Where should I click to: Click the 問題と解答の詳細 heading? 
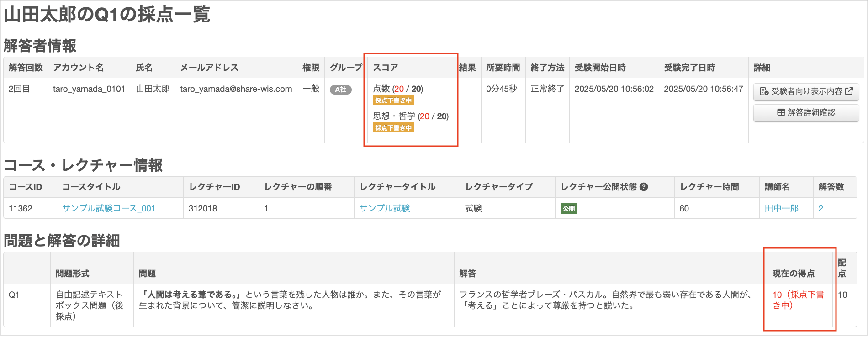click(x=62, y=241)
